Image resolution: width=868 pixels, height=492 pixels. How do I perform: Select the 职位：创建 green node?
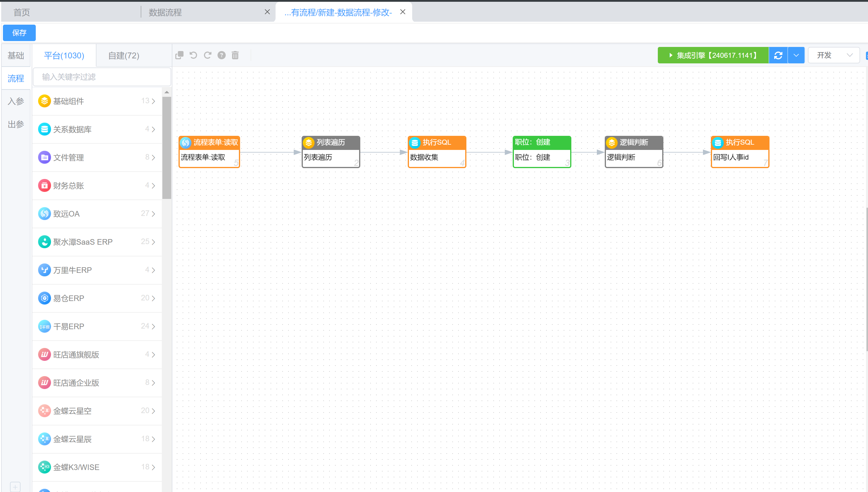(541, 152)
